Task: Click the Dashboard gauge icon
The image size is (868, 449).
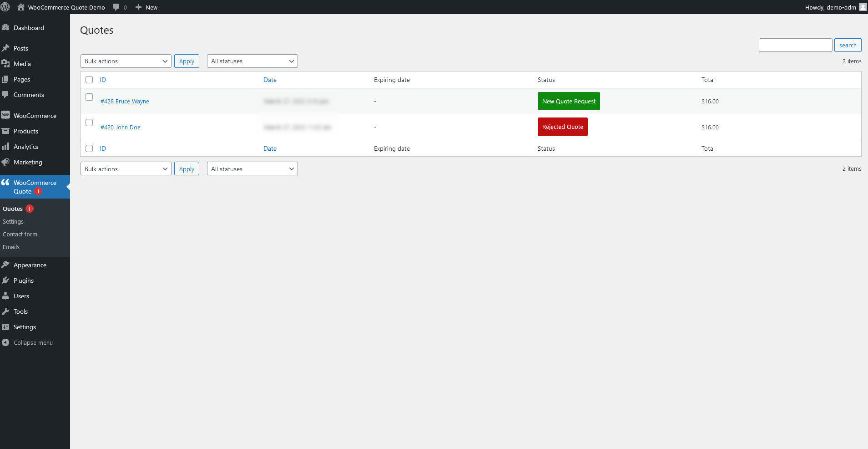Action: pyautogui.click(x=5, y=28)
